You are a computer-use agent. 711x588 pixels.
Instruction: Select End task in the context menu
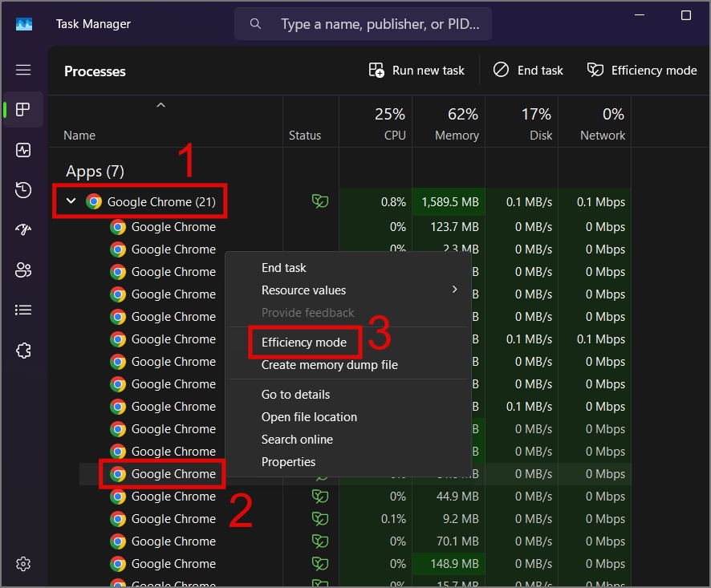click(283, 268)
